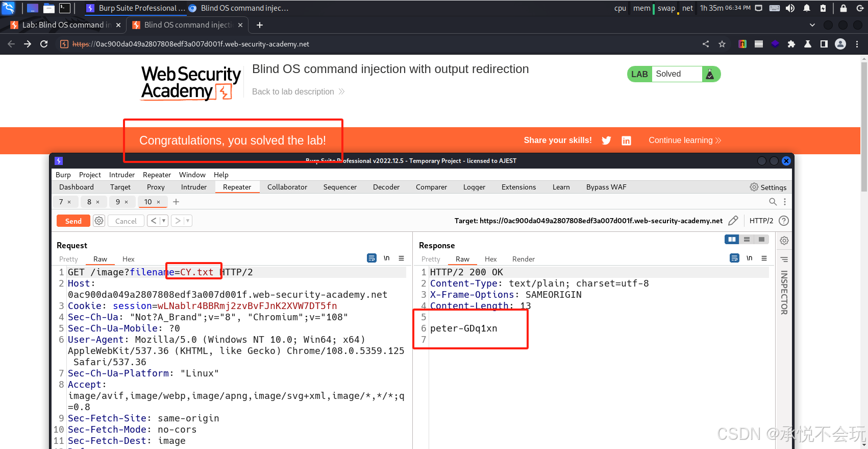Viewport: 868px width, 449px height.
Task: Click the browser address bar
Action: (x=378, y=44)
